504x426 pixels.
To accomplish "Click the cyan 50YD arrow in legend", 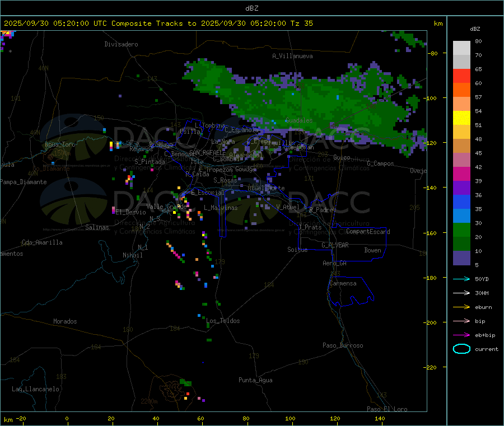I will [461, 279].
